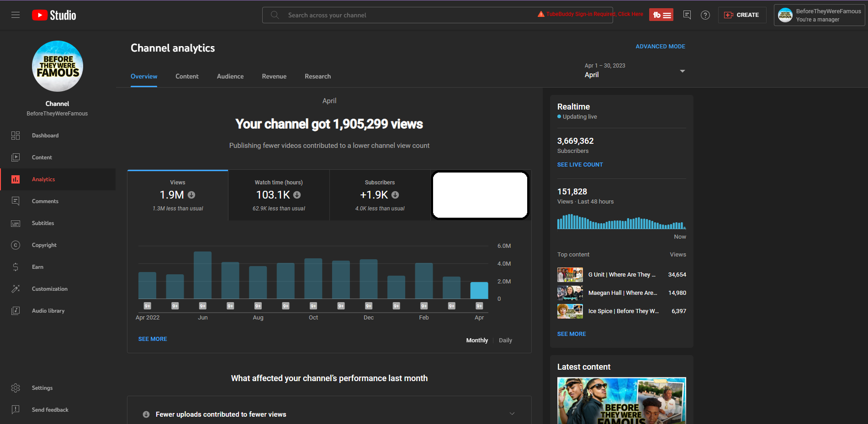The width and height of the screenshot is (868, 424).
Task: Open the Maegan Hall video thumbnail
Action: pos(570,293)
